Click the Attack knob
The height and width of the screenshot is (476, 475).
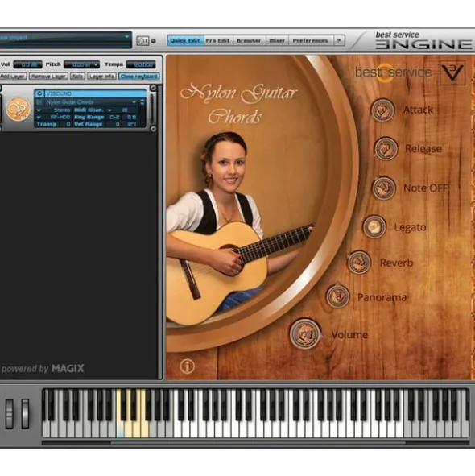(x=382, y=110)
